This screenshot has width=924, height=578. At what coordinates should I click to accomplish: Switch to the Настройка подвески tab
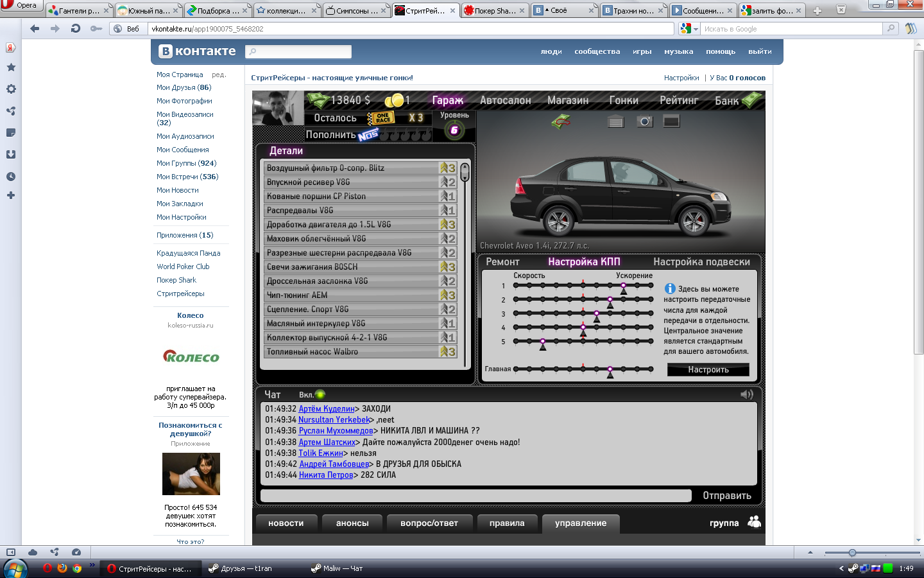(x=701, y=262)
